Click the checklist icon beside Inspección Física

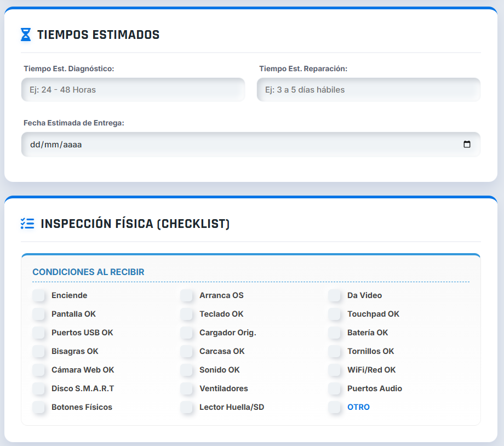click(x=27, y=224)
